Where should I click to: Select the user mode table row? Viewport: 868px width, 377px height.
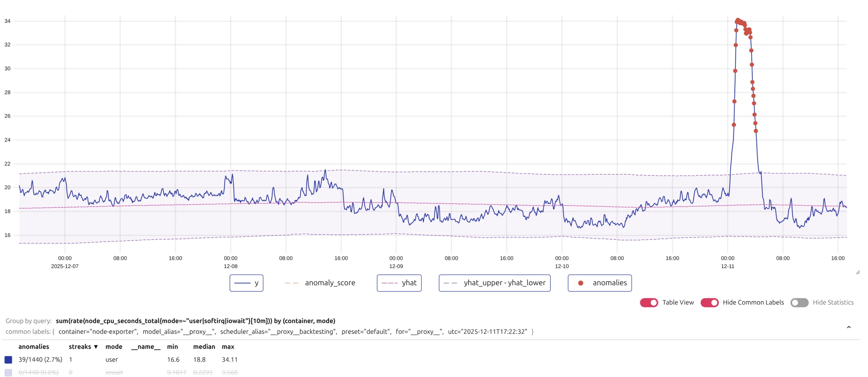(x=112, y=360)
